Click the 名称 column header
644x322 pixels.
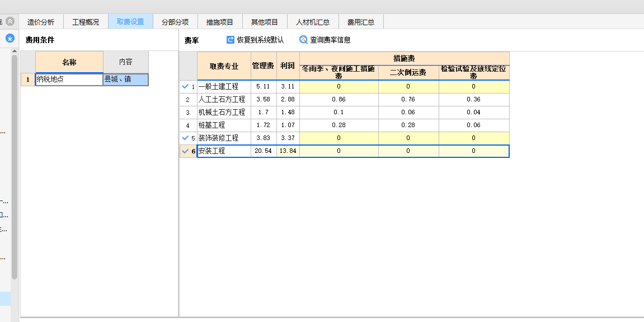(69, 62)
